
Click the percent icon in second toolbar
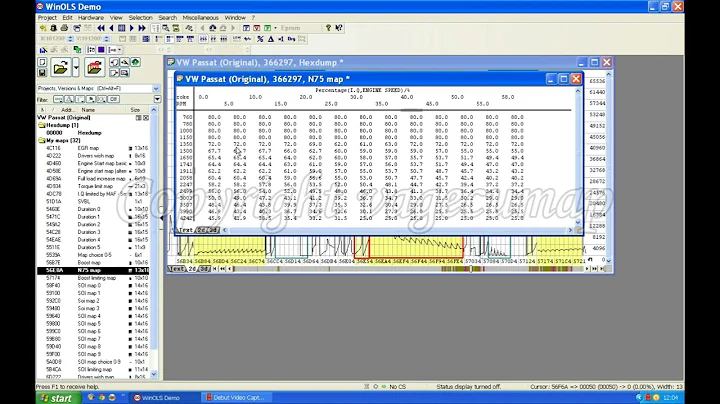260,39
